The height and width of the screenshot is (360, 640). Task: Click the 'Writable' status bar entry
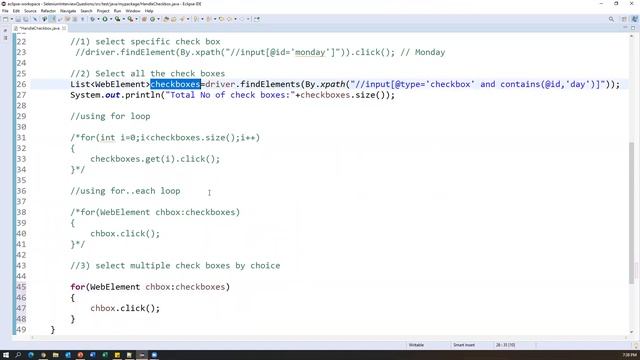click(x=416, y=345)
